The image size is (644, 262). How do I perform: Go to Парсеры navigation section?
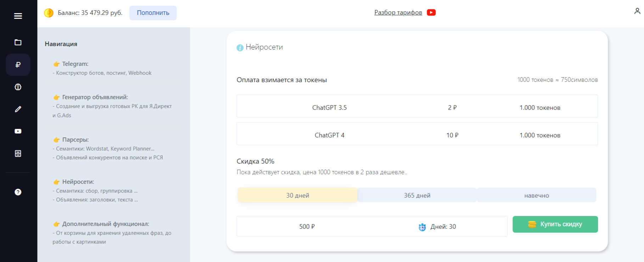pyautogui.click(x=113, y=148)
